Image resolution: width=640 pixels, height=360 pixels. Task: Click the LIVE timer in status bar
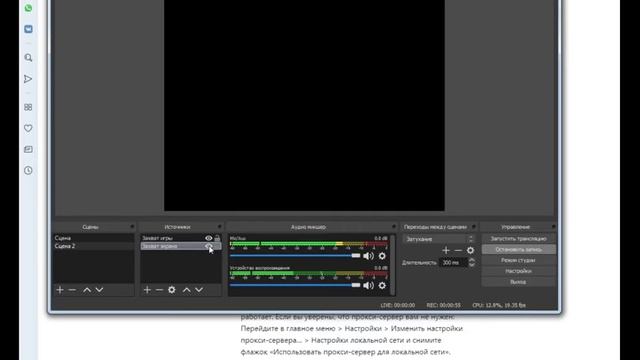point(398,305)
